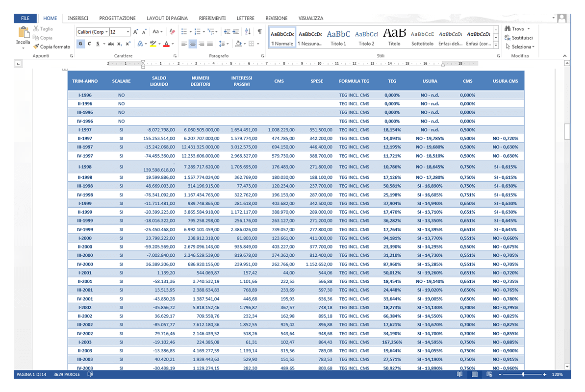The image size is (585, 392).
Task: Click the zoom slider handle
Action: click(523, 374)
